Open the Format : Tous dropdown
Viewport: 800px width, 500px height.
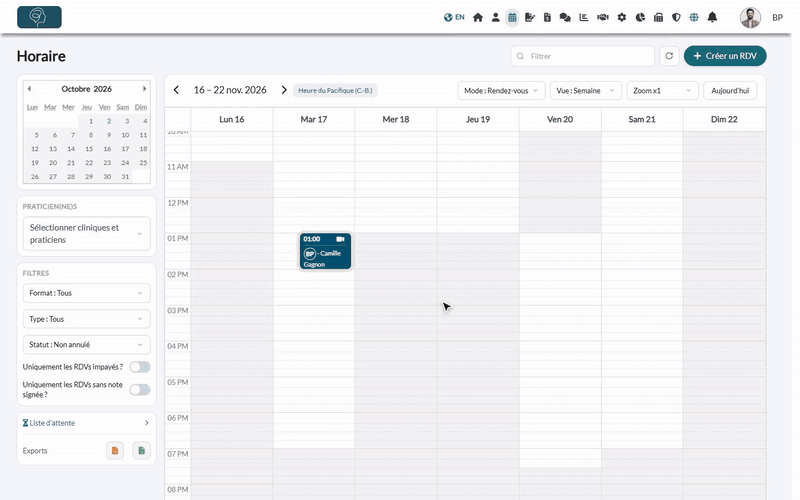[86, 293]
